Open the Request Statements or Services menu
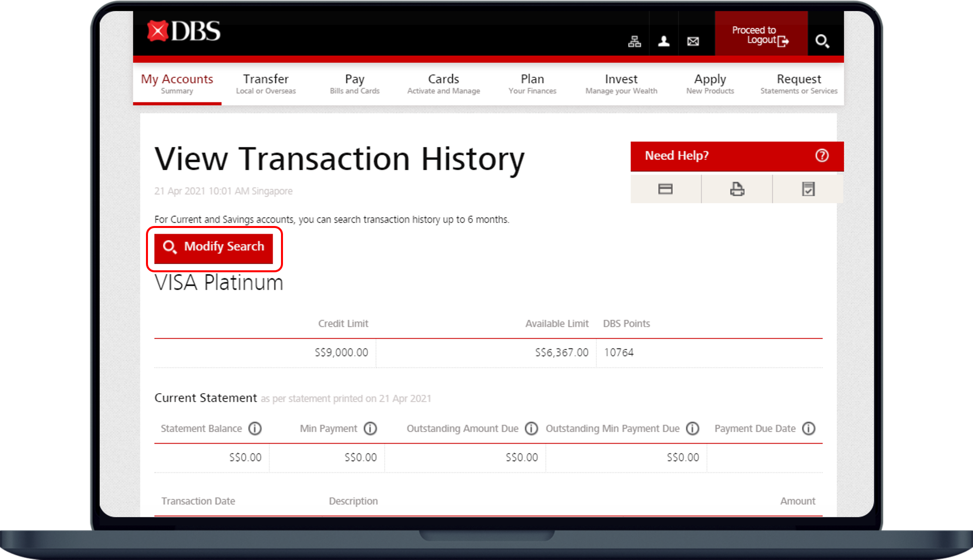973x560 pixels. [799, 84]
